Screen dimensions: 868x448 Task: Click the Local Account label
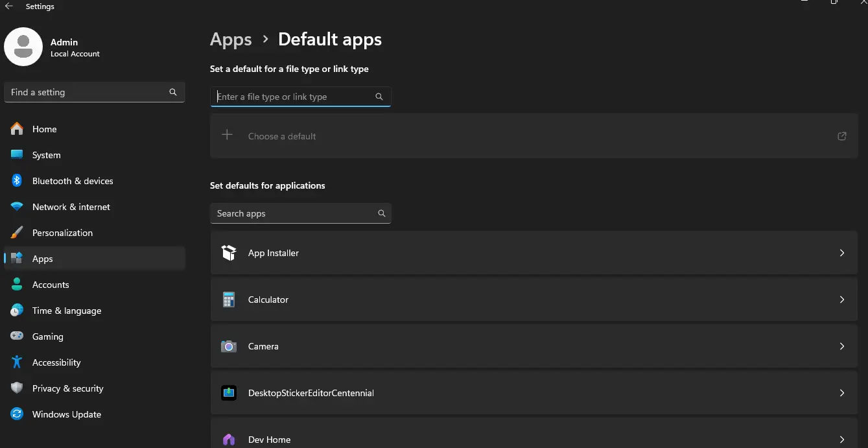[x=75, y=54]
